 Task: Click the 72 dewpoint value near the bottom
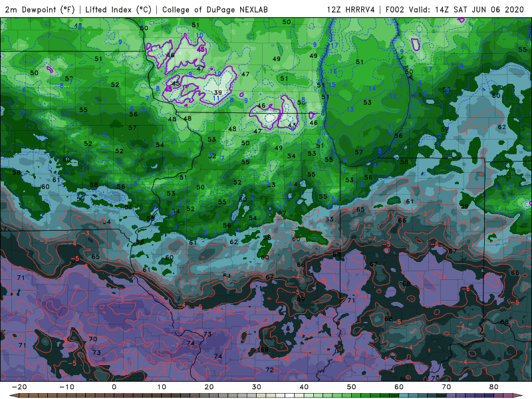(x=270, y=370)
